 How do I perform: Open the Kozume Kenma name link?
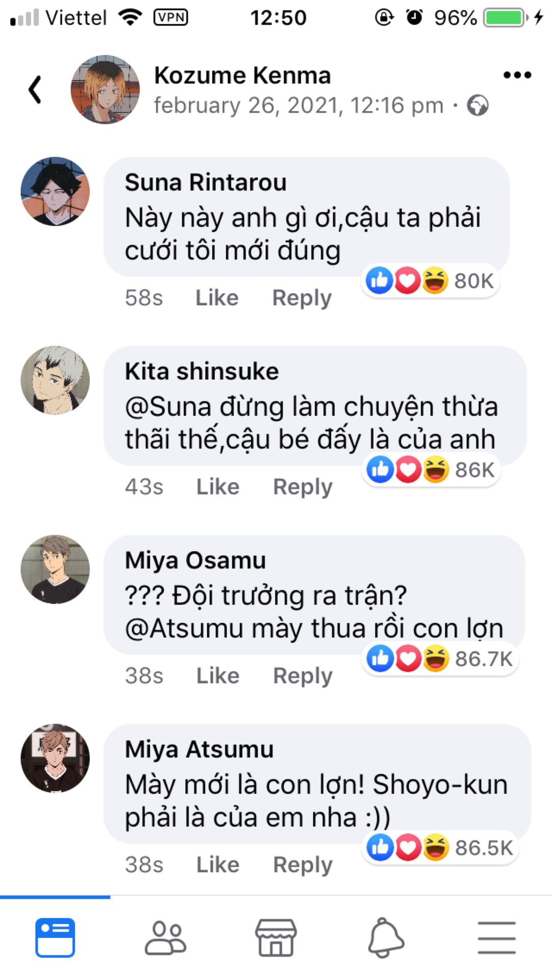click(x=242, y=76)
